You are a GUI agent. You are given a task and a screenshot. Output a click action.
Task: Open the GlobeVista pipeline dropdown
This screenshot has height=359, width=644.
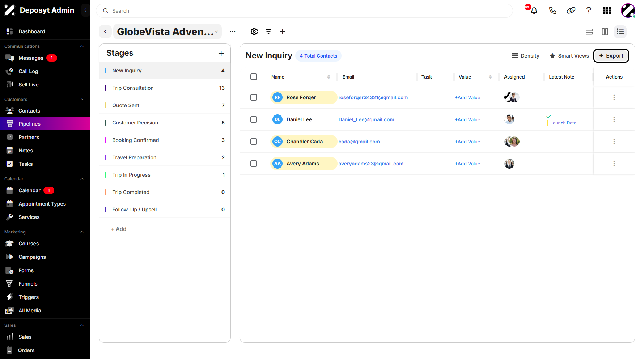tap(168, 31)
